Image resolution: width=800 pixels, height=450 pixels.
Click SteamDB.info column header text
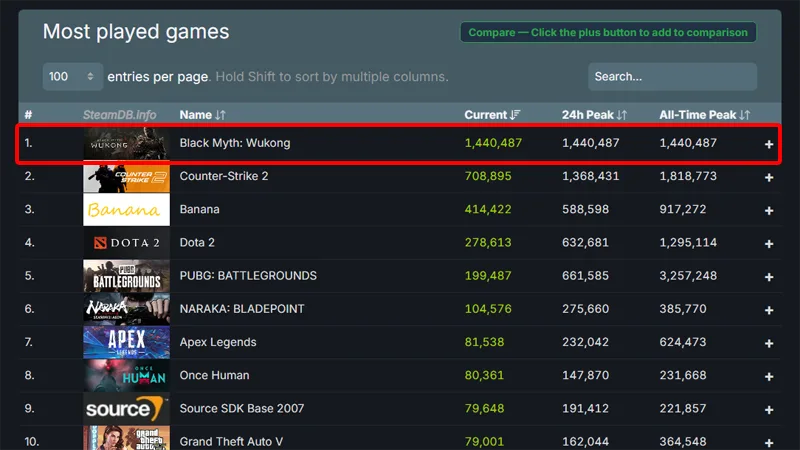point(119,115)
